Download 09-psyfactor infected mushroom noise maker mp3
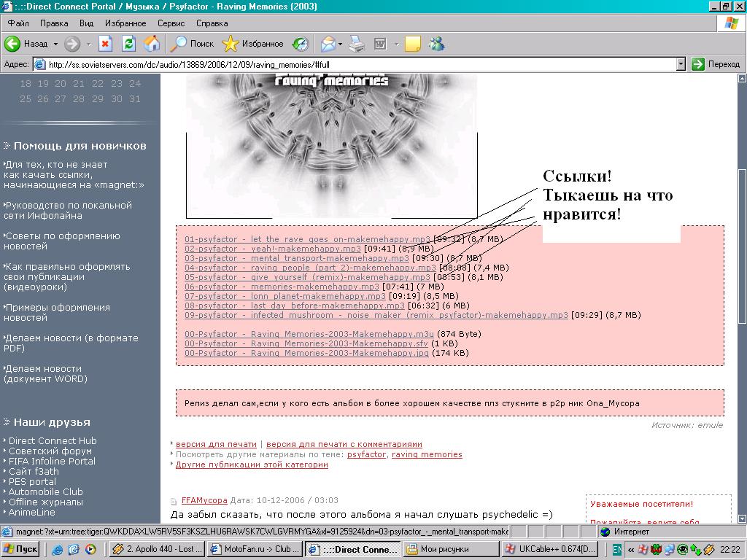This screenshot has width=747, height=560. (376, 315)
